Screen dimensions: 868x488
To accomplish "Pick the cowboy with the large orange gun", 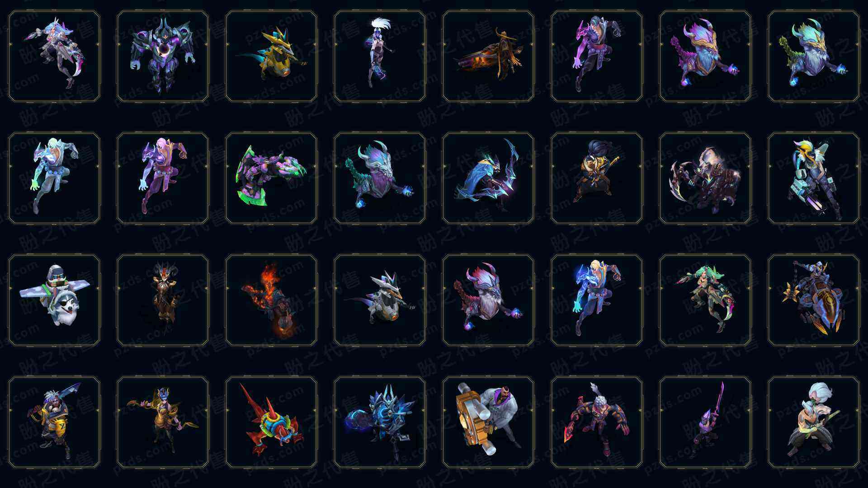I will pos(488,56).
